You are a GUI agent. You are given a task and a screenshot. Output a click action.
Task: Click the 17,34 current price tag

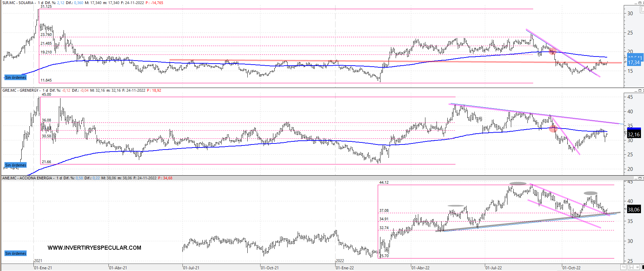634,63
